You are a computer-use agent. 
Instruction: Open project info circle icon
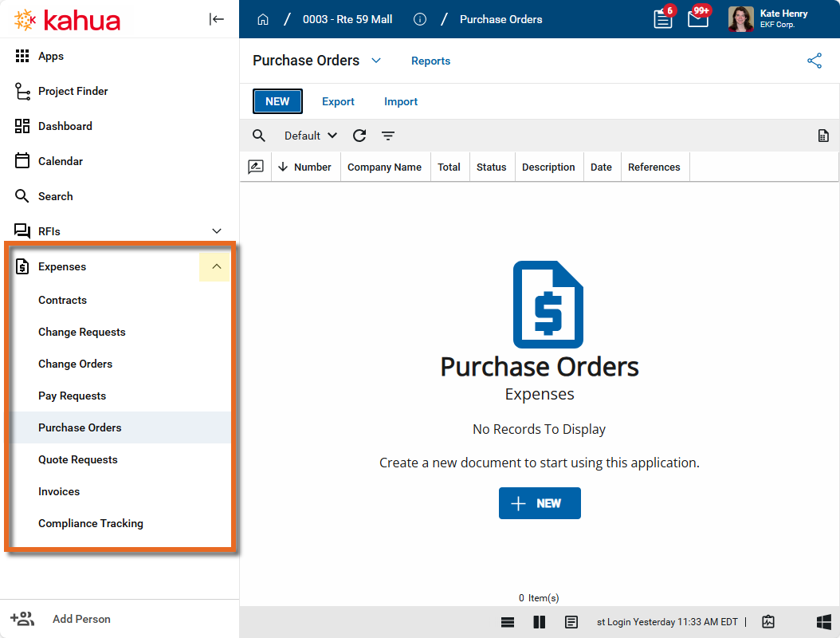[420, 19]
